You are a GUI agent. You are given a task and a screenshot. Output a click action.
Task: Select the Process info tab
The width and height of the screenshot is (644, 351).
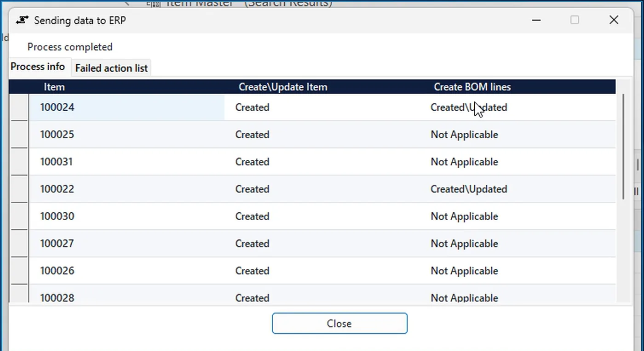point(38,67)
